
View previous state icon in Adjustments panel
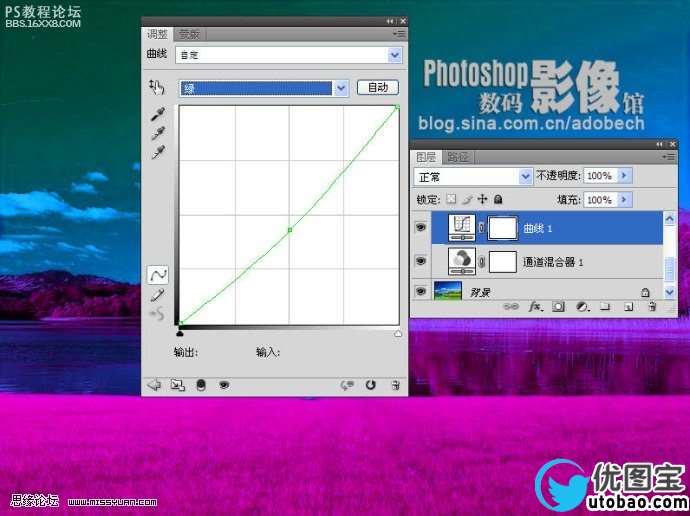347,385
